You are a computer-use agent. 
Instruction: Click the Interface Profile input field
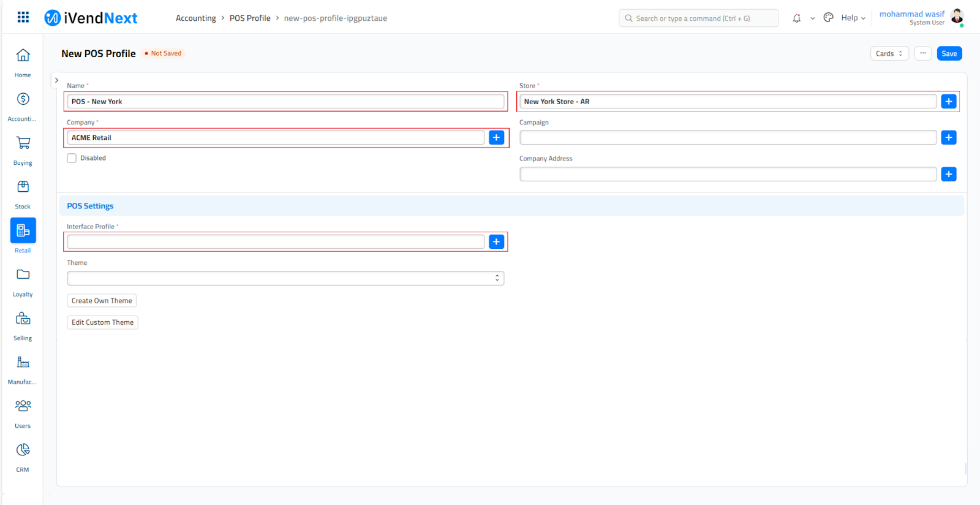tap(276, 241)
